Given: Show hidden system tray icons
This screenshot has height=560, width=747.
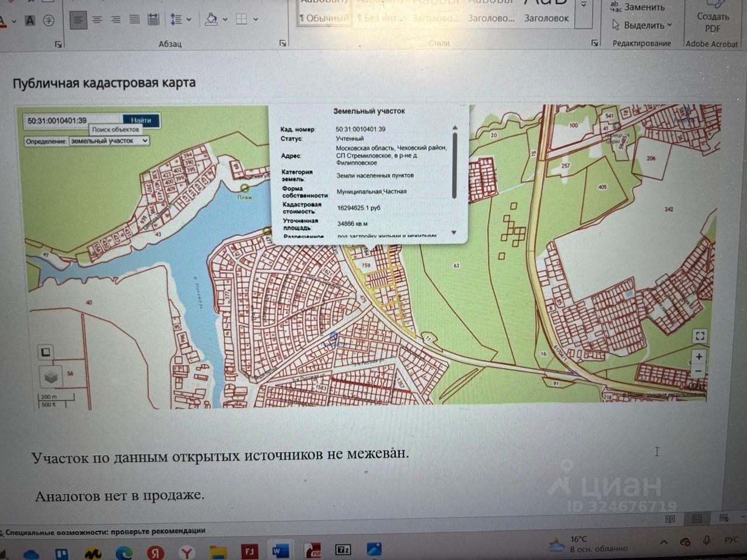Looking at the screenshot, I should coord(664,542).
